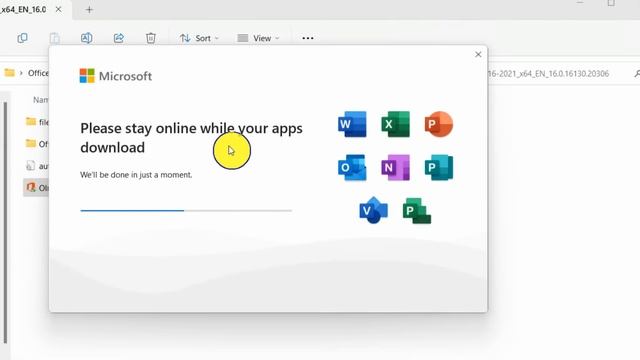
Task: Click the Delete trash icon in Explorer
Action: click(x=151, y=38)
